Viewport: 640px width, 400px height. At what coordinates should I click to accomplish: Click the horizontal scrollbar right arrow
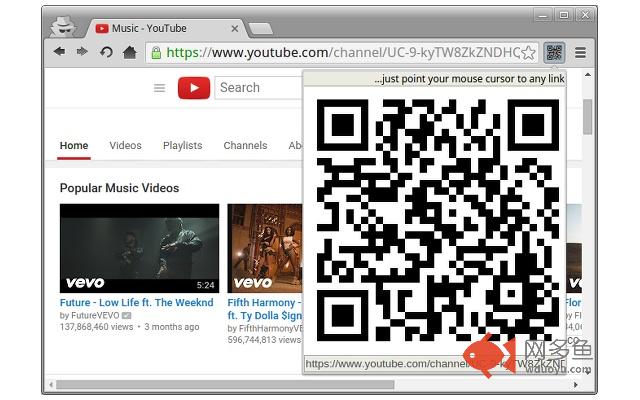pyautogui.click(x=576, y=384)
